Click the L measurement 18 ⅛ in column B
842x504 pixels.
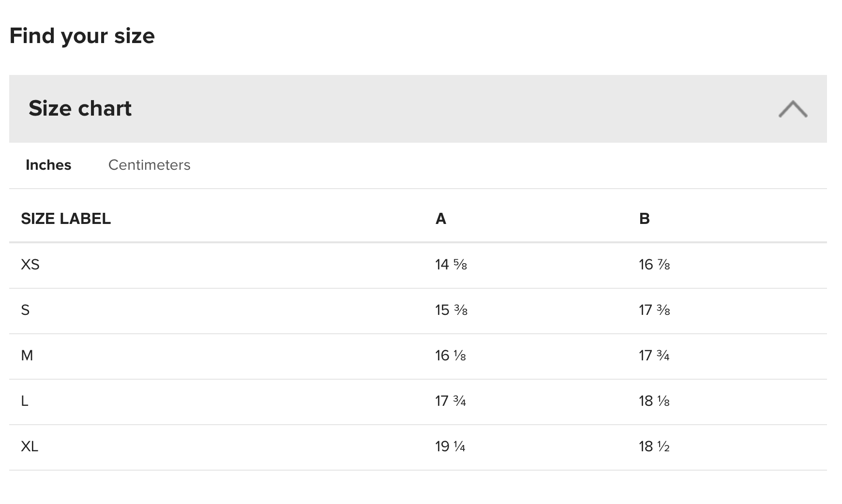[x=654, y=401]
